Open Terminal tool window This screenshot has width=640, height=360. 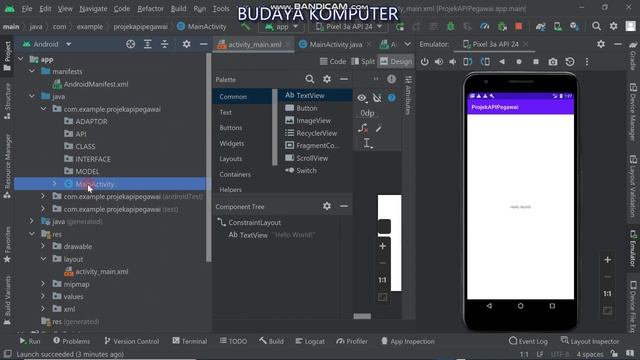point(190,341)
